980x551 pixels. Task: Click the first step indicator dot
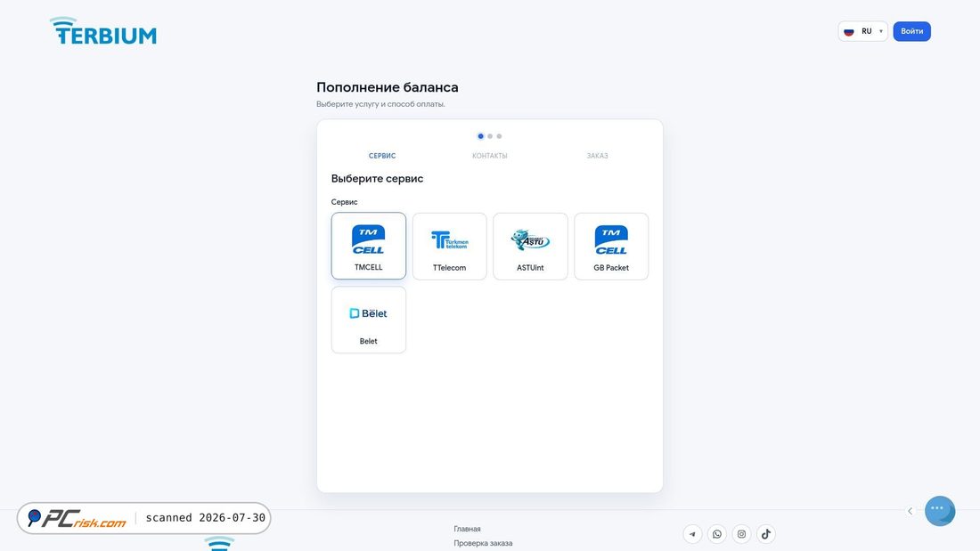click(480, 136)
